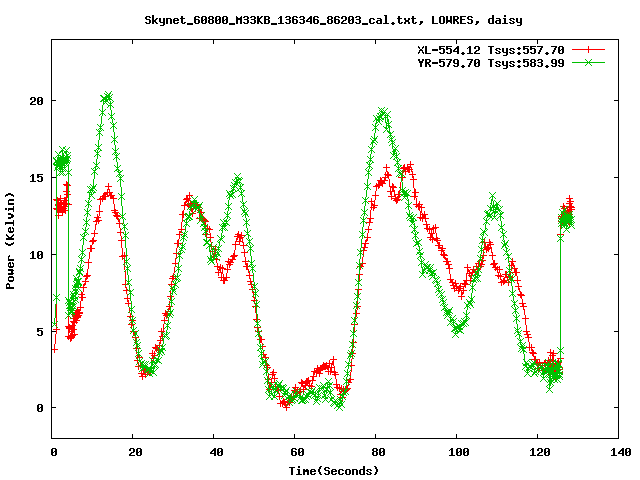Viewport: 640px width, 480px height.
Task: Click the x-axis tick label 40
Action: click(216, 452)
